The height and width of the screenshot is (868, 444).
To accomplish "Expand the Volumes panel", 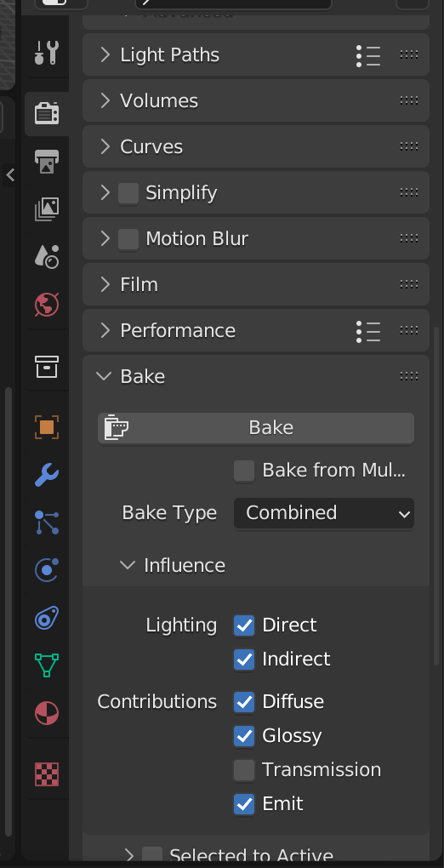I will (x=105, y=100).
